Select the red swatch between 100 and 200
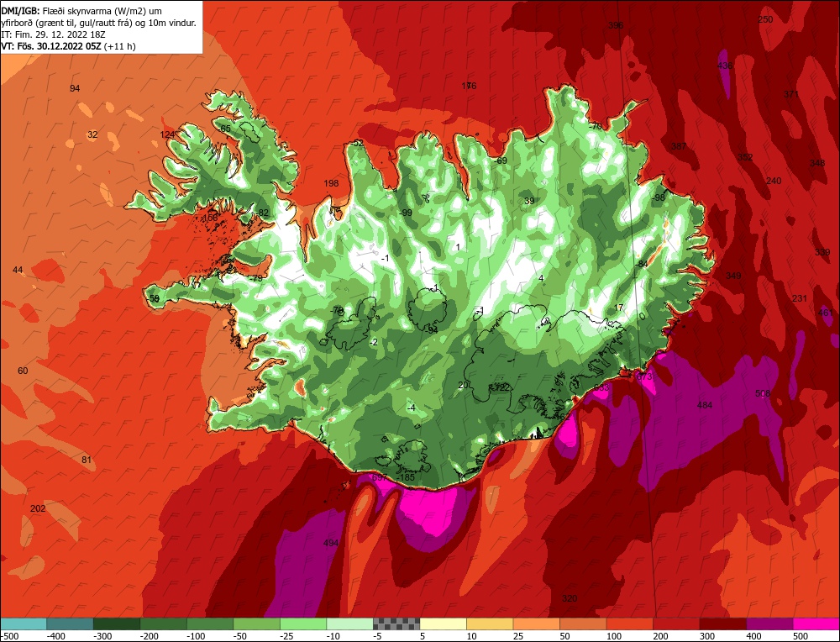This screenshot has width=840, height=642. pyautogui.click(x=629, y=624)
